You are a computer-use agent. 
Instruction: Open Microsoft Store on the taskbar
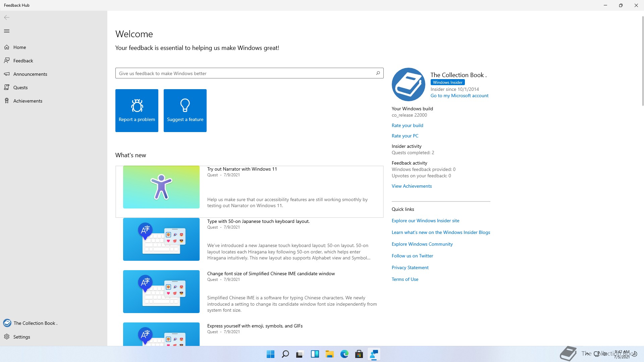point(359,354)
